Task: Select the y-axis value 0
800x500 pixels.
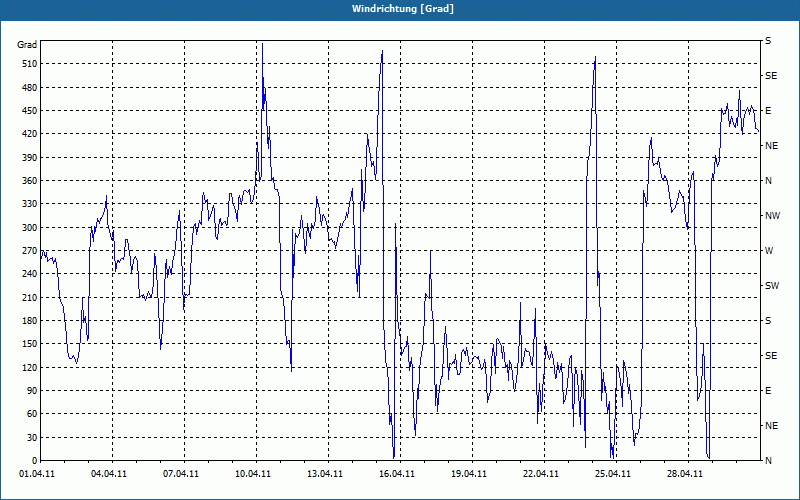Action: tap(35, 461)
